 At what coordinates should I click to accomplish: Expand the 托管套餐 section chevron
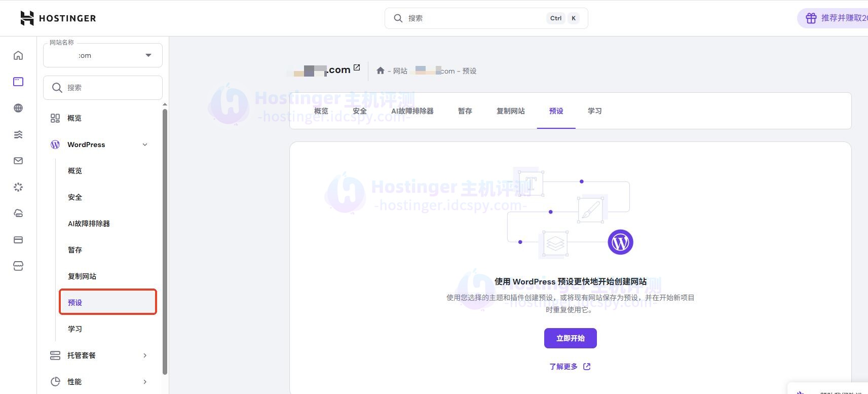pos(145,355)
